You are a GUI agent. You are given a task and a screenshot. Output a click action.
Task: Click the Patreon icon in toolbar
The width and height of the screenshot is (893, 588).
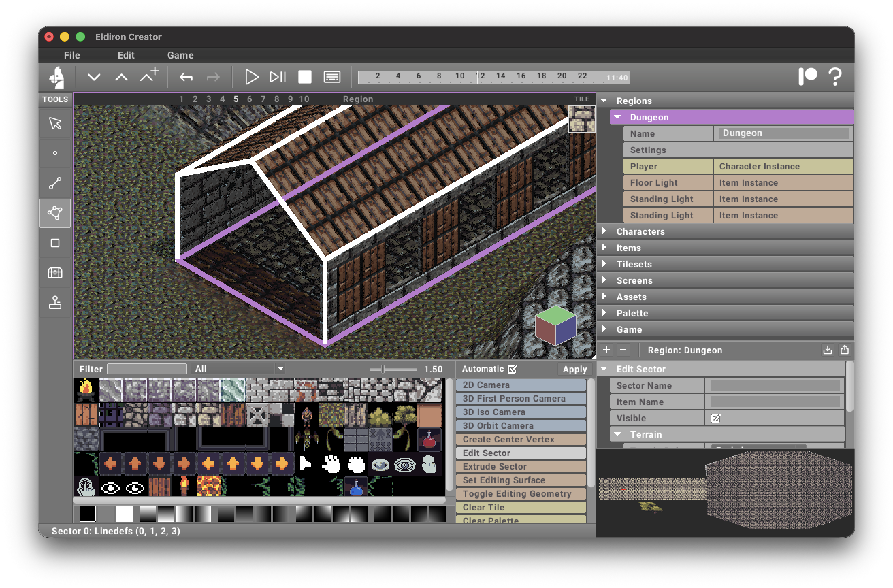(x=808, y=77)
